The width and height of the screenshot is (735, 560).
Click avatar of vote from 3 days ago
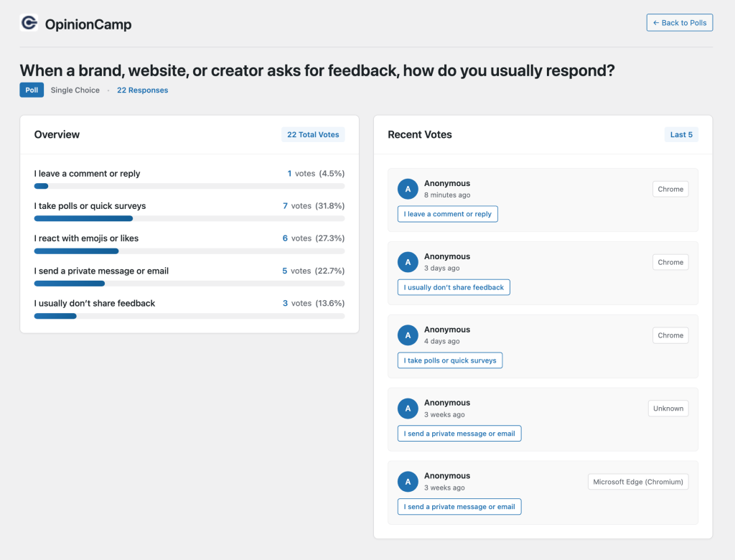408,262
